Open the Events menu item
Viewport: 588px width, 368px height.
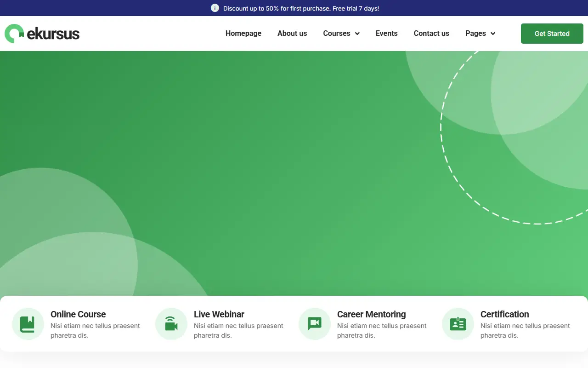[387, 34]
